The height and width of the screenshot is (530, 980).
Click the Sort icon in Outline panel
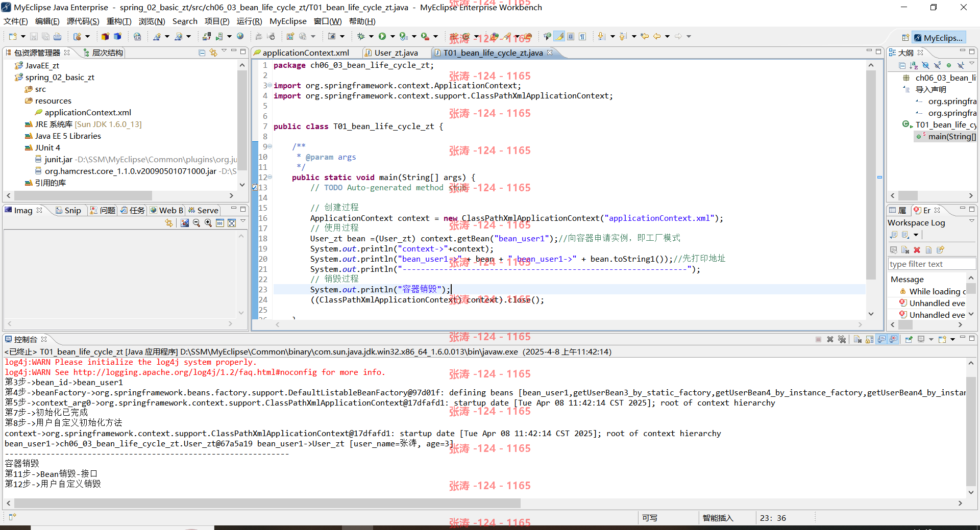pos(914,65)
